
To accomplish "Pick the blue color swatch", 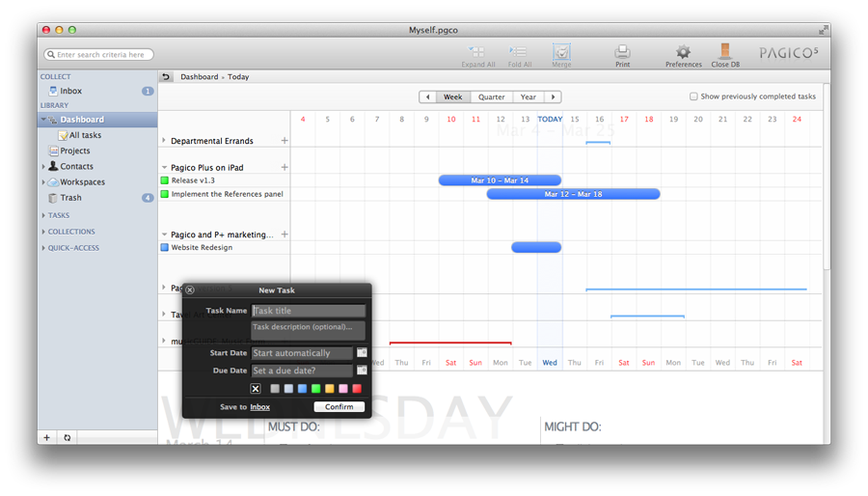I will [302, 389].
